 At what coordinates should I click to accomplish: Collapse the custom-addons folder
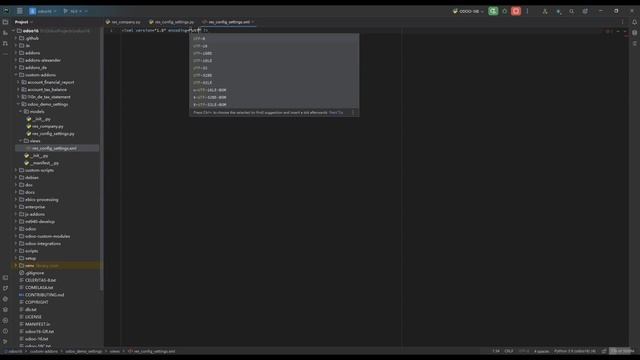pyautogui.click(x=16, y=75)
